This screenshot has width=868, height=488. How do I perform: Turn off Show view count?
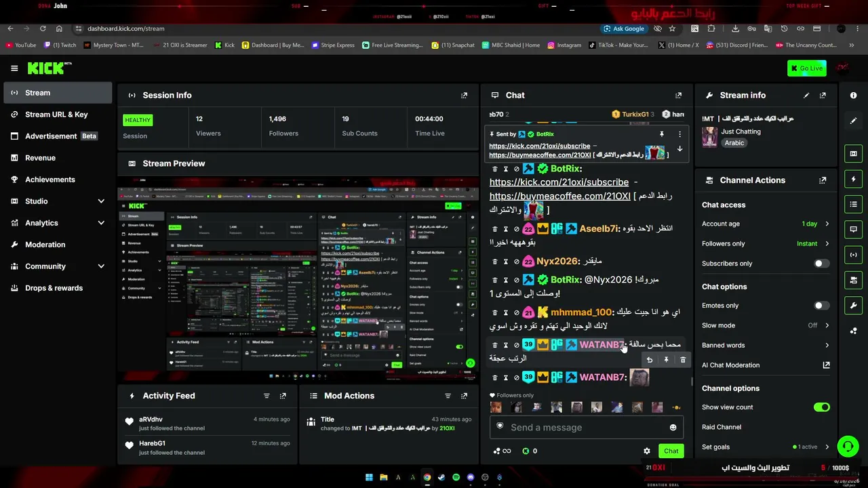tap(821, 407)
